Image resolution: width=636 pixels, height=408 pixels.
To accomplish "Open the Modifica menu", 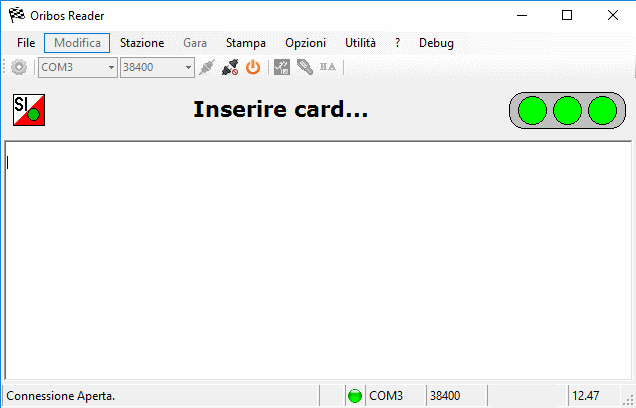I will [x=77, y=43].
